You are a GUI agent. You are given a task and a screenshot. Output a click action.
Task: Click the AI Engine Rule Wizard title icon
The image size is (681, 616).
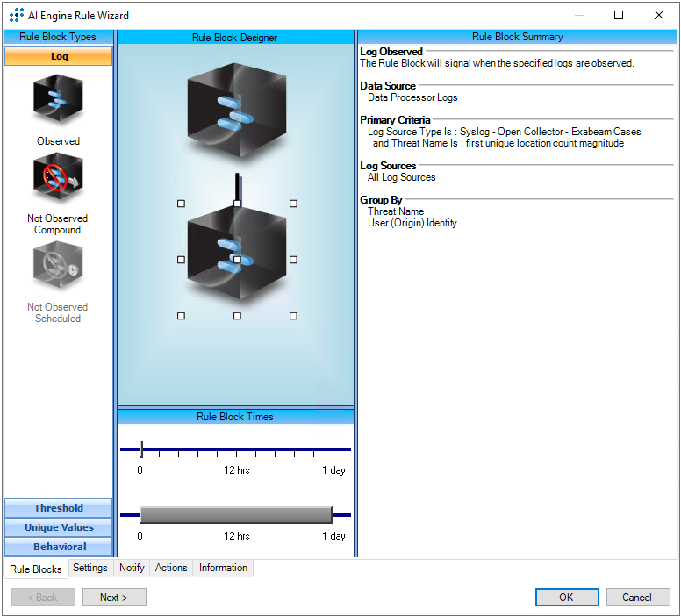17,15
